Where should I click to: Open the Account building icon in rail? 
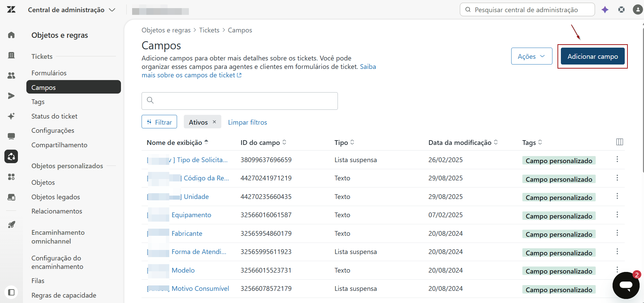click(x=11, y=55)
